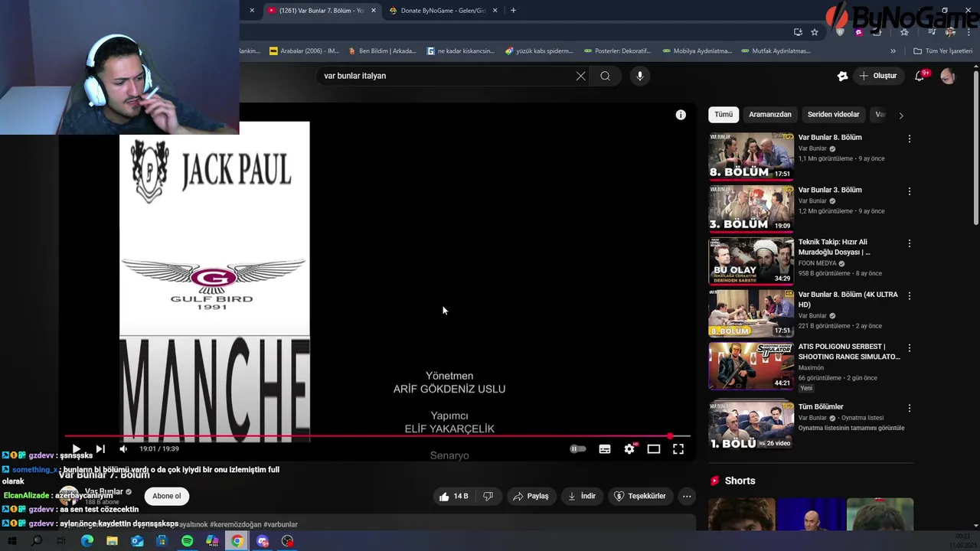Screen dimensions: 980x551
Task: Open Mutfak Aydınlatmas... bookmark
Action: [775, 51]
